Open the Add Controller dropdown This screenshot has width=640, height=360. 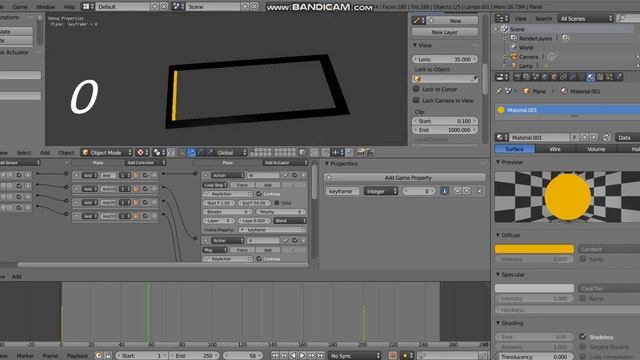(x=145, y=163)
